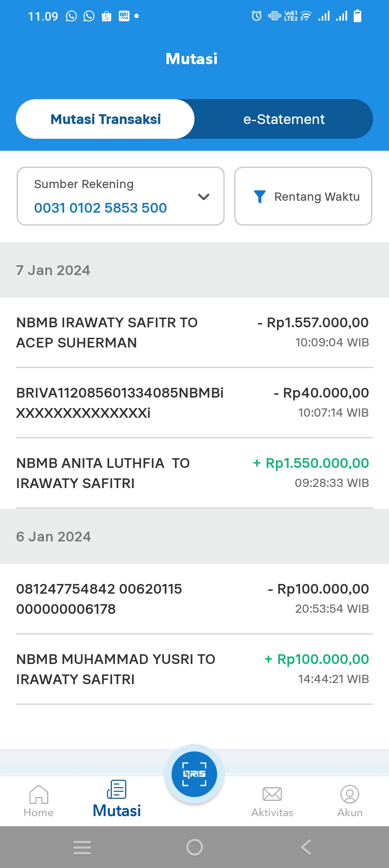This screenshot has height=868, width=389.
Task: Open the 081247754842 Rp100.000,00 debit entry
Action: pyautogui.click(x=194, y=599)
